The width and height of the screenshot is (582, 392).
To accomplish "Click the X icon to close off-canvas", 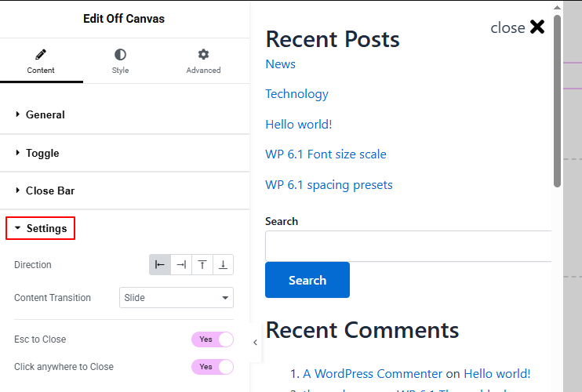I will coord(537,27).
